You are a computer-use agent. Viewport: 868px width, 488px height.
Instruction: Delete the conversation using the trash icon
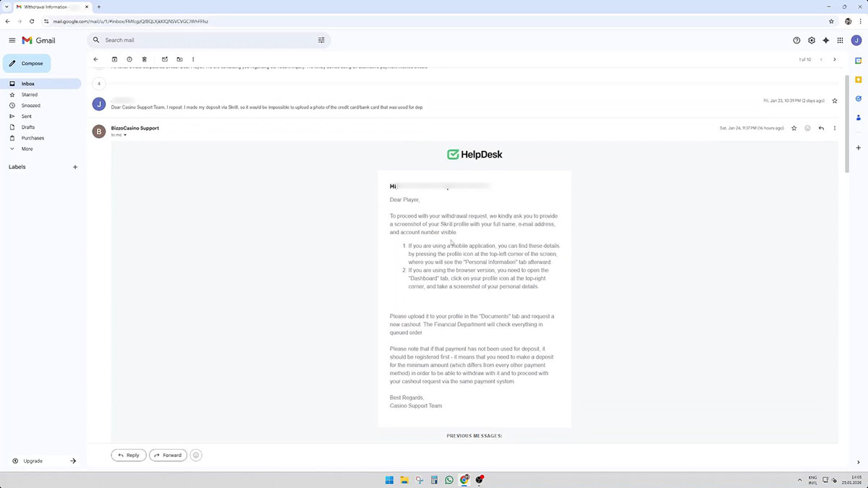pos(145,59)
